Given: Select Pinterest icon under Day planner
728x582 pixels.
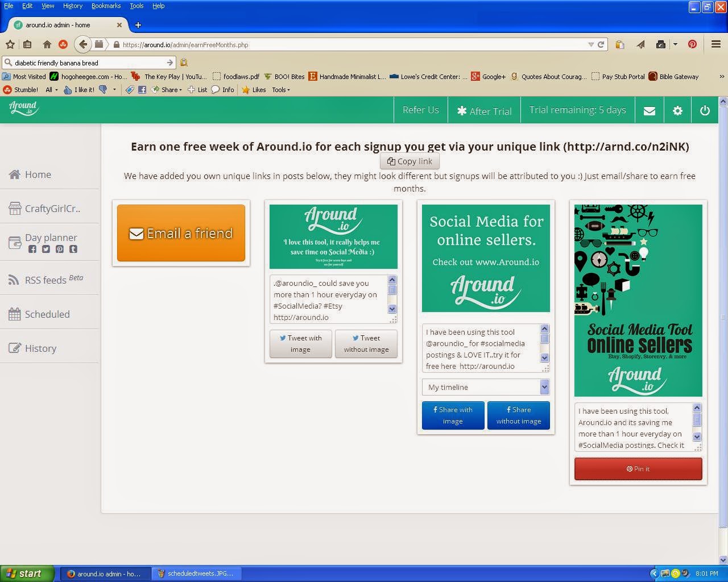Looking at the screenshot, I should click(x=60, y=249).
